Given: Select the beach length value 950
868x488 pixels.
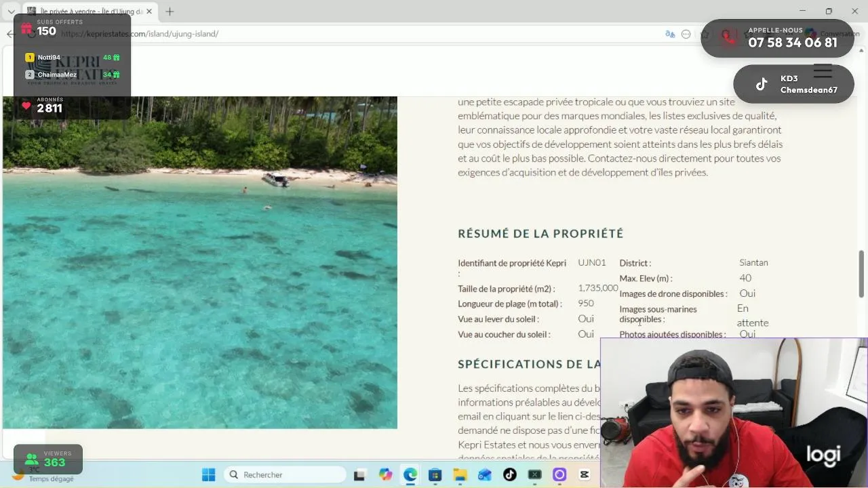Looking at the screenshot, I should pyautogui.click(x=586, y=304).
